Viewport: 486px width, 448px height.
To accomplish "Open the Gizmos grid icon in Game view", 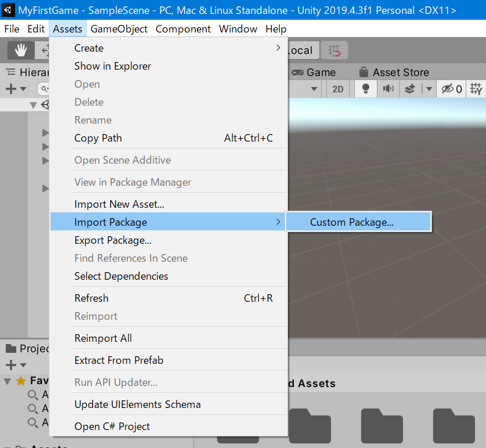I will [x=475, y=89].
